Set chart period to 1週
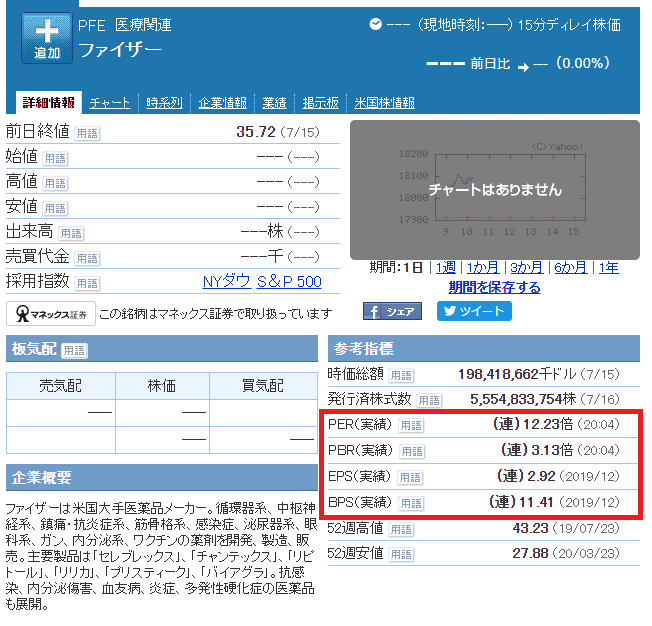Screen dimensions: 652x626 click(x=446, y=267)
